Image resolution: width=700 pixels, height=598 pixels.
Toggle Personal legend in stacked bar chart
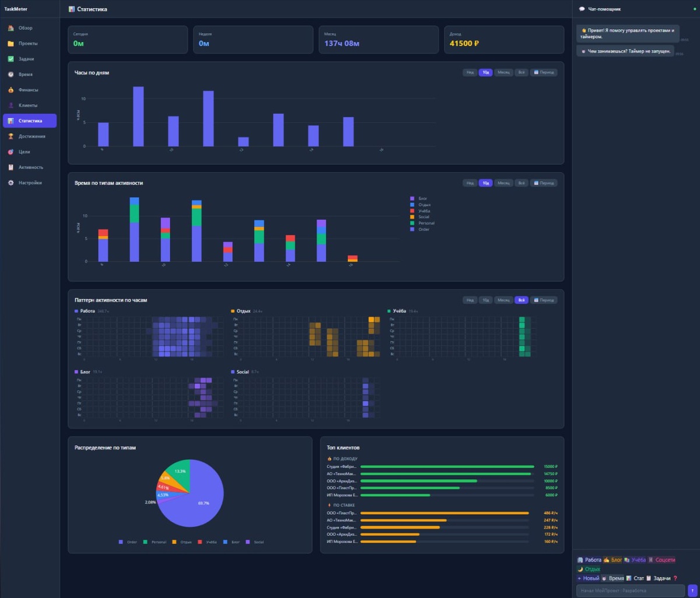click(x=422, y=223)
